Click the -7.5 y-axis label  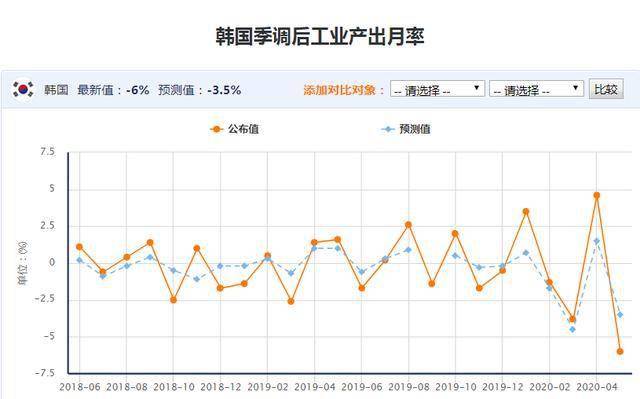pos(44,373)
